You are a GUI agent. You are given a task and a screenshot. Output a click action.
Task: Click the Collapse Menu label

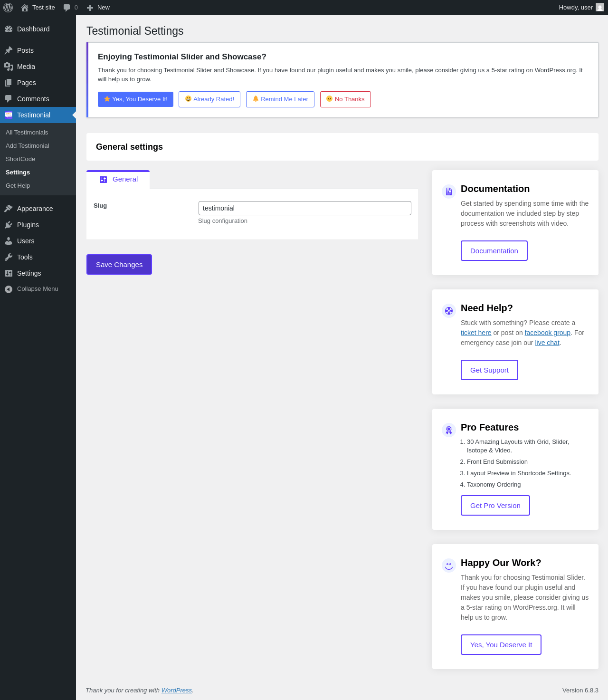[x=38, y=289]
